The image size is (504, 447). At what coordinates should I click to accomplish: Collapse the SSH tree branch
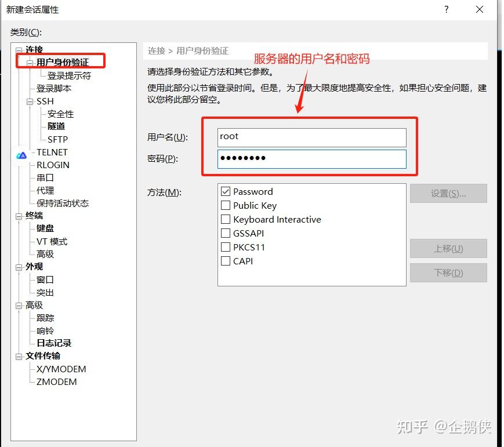click(x=29, y=101)
